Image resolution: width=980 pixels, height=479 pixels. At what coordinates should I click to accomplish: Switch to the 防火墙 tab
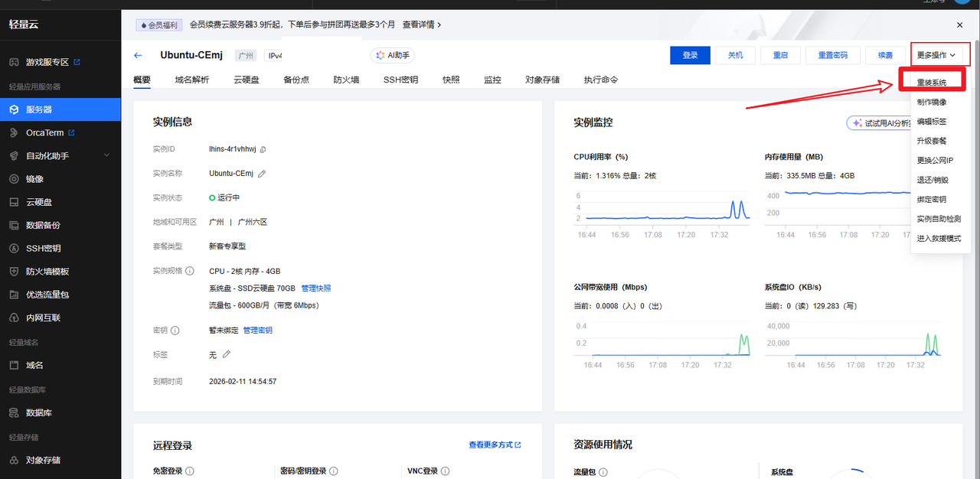[346, 80]
